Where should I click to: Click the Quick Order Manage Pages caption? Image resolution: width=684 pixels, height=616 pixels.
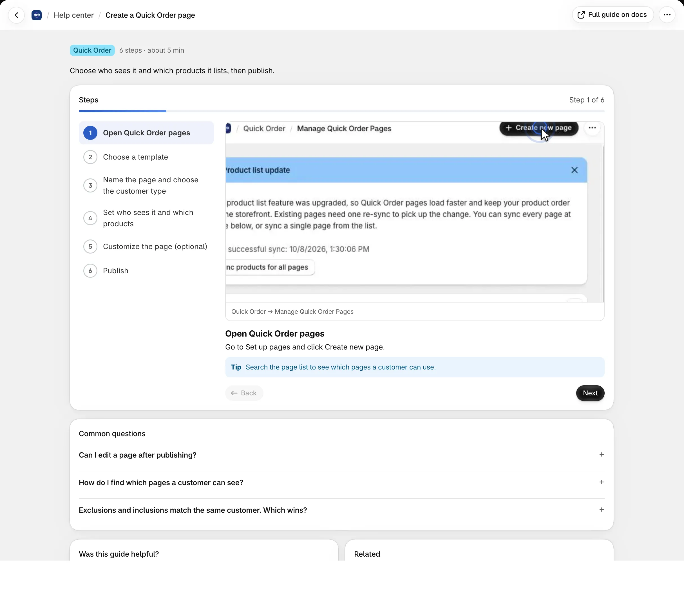point(292,312)
